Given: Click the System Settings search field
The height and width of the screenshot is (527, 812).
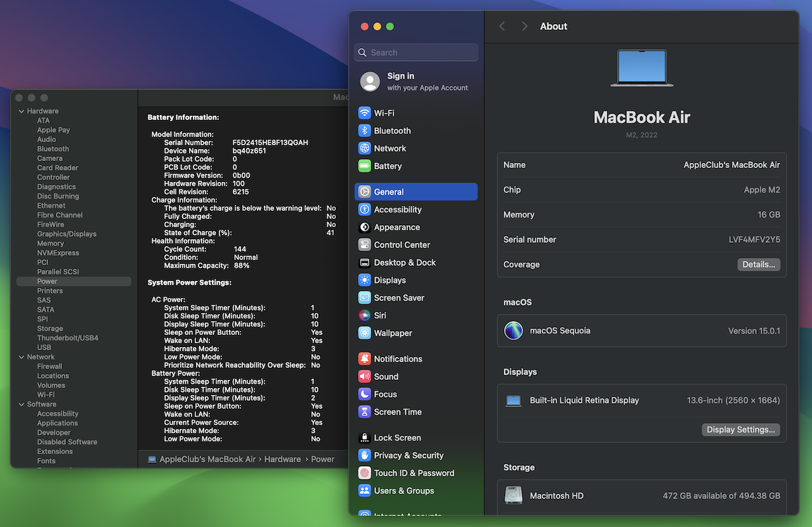Looking at the screenshot, I should 416,53.
